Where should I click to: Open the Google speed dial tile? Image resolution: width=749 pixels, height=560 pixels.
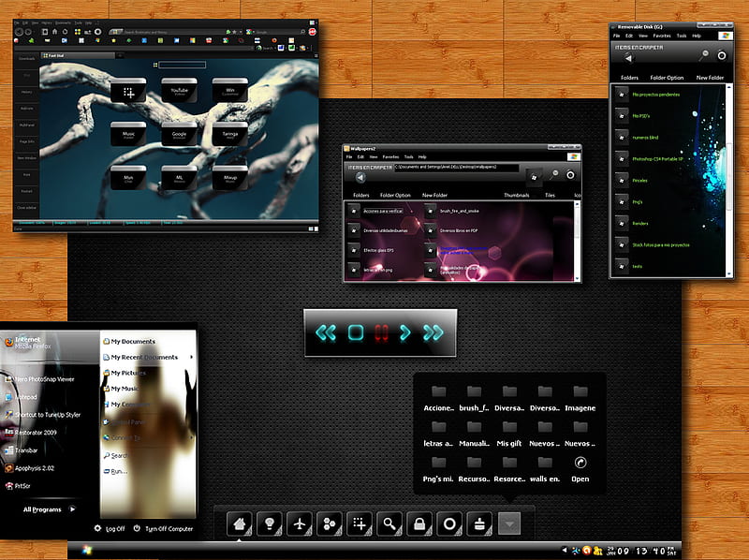coord(179,134)
